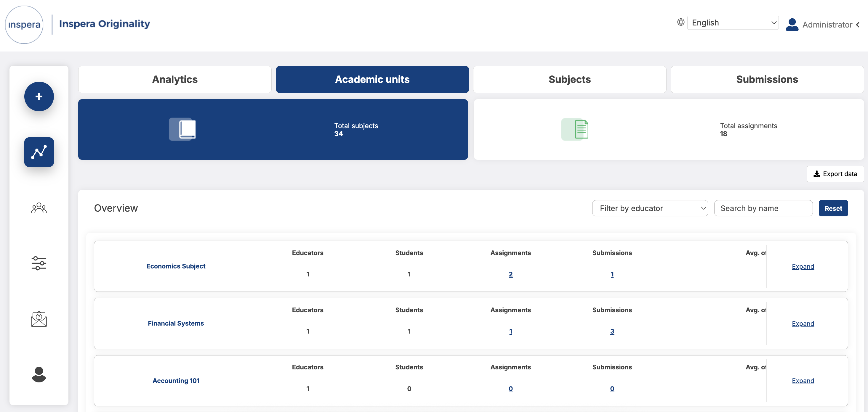Click the green document assignments icon
The image size is (868, 412).
[575, 129]
